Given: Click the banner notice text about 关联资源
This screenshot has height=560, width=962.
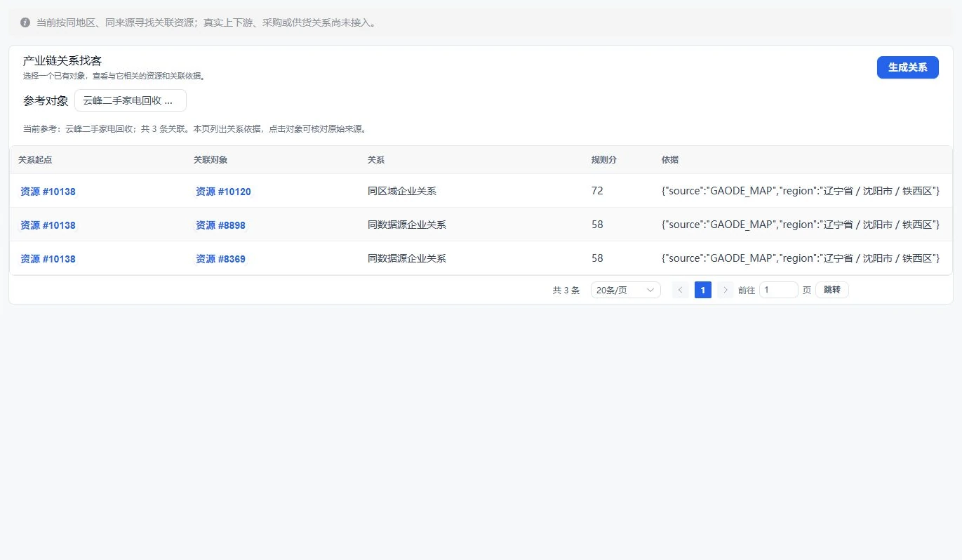Looking at the screenshot, I should [206, 22].
